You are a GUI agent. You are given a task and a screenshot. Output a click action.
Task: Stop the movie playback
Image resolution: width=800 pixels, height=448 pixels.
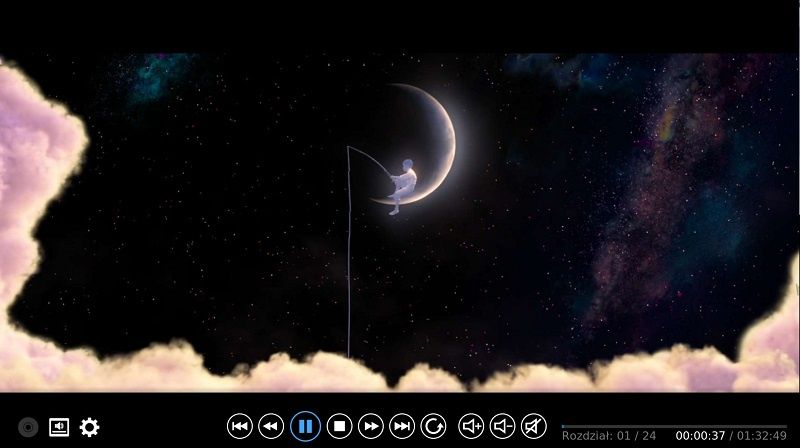(339, 426)
